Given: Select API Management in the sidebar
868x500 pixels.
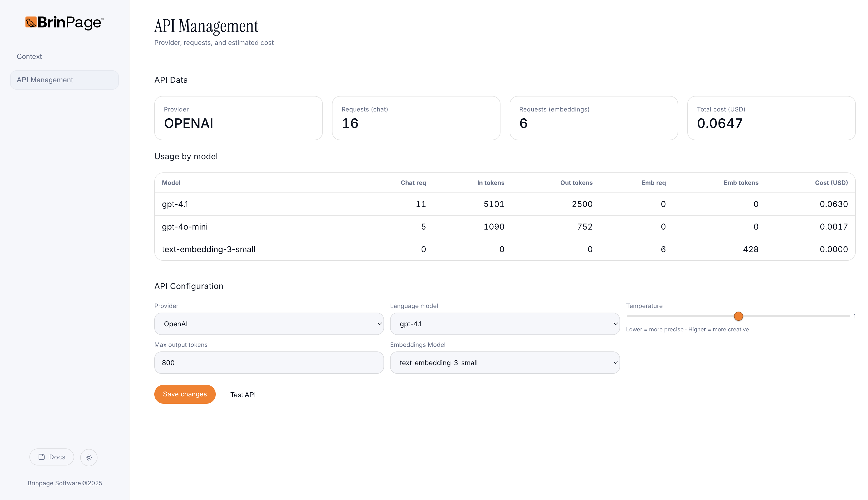Looking at the screenshot, I should [x=64, y=80].
